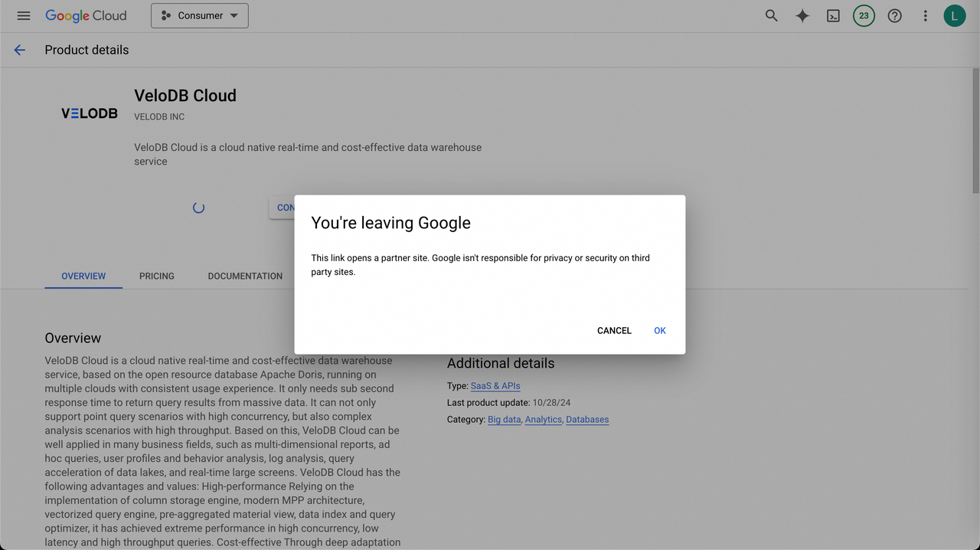Open the Documentation tab
Image resolution: width=980 pixels, height=550 pixels.
pos(245,276)
